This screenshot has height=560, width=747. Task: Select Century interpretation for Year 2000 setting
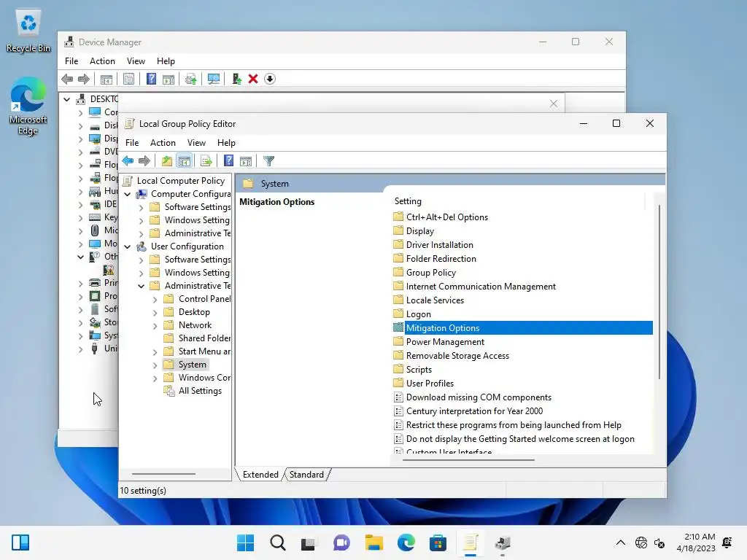pyautogui.click(x=474, y=411)
